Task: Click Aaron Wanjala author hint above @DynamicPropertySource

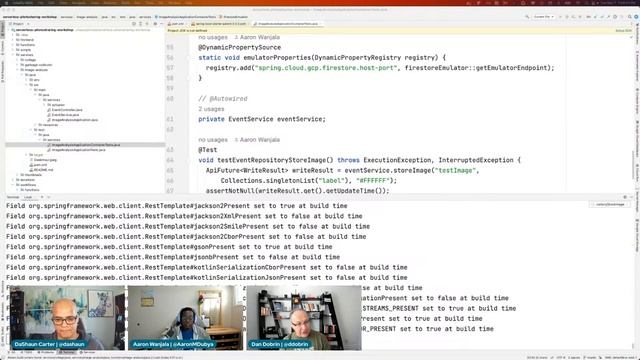Action: (257, 37)
